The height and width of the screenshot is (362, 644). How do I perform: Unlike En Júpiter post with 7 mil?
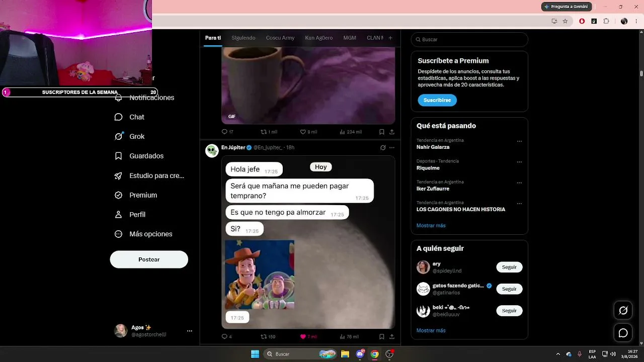(x=303, y=336)
